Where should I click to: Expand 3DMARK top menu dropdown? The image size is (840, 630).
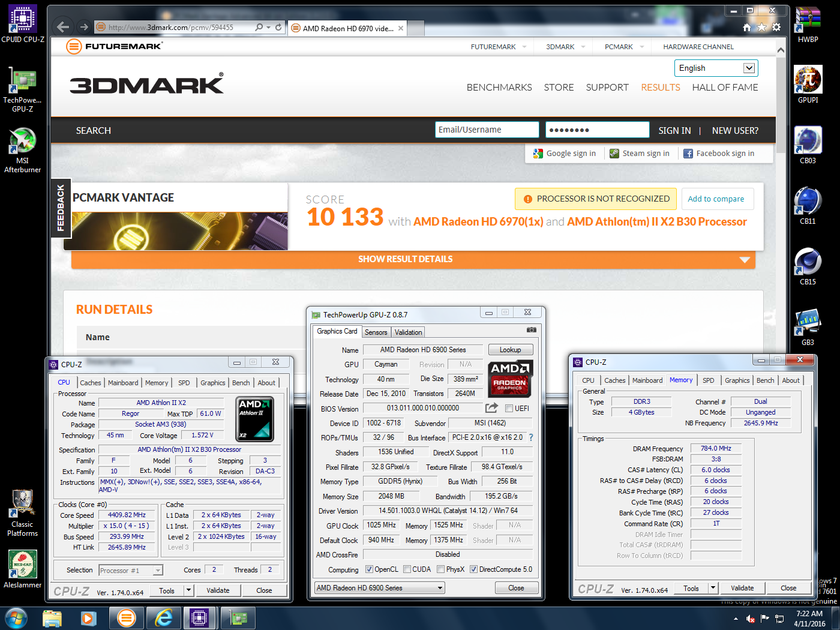583,47
